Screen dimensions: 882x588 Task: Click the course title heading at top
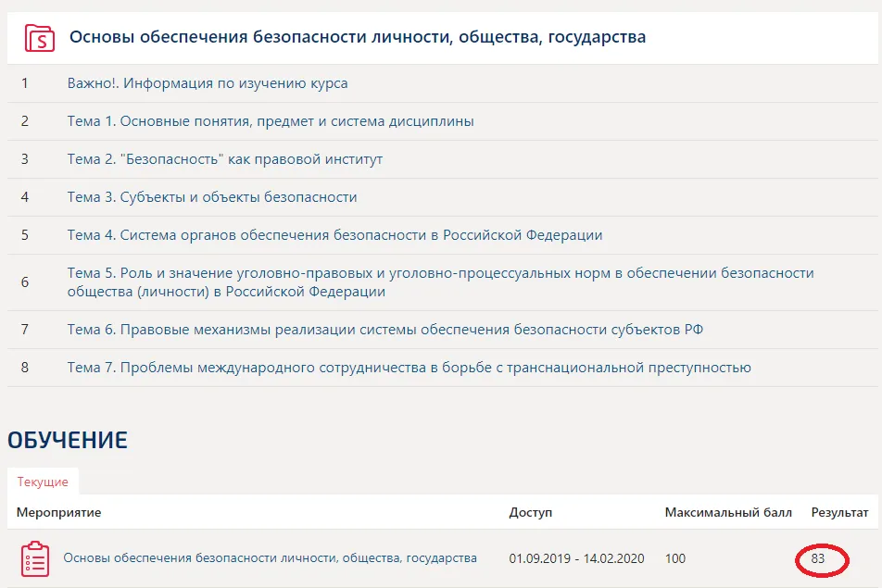click(358, 38)
